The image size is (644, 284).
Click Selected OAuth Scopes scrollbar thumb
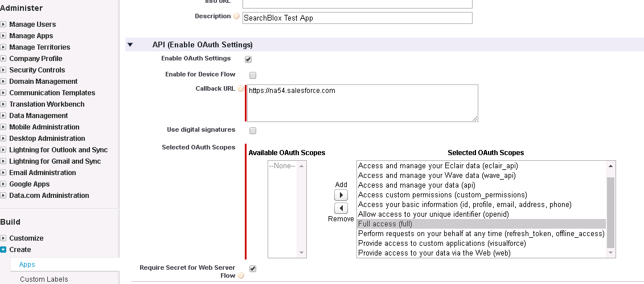pos(610,212)
